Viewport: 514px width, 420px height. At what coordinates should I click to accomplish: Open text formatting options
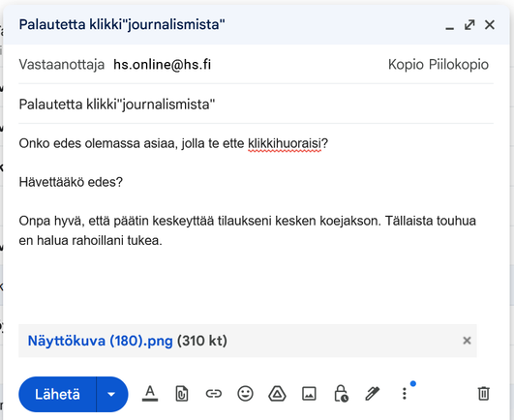(x=150, y=394)
